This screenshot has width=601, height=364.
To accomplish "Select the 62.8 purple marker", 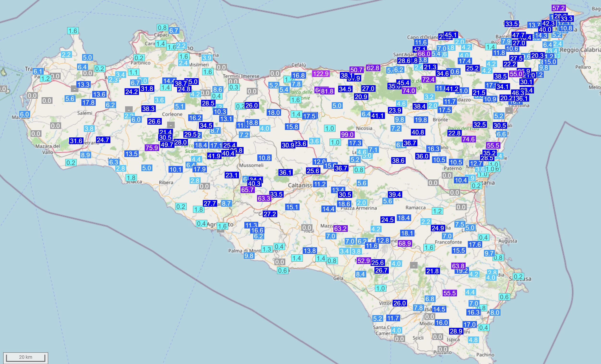I will click(373, 68).
